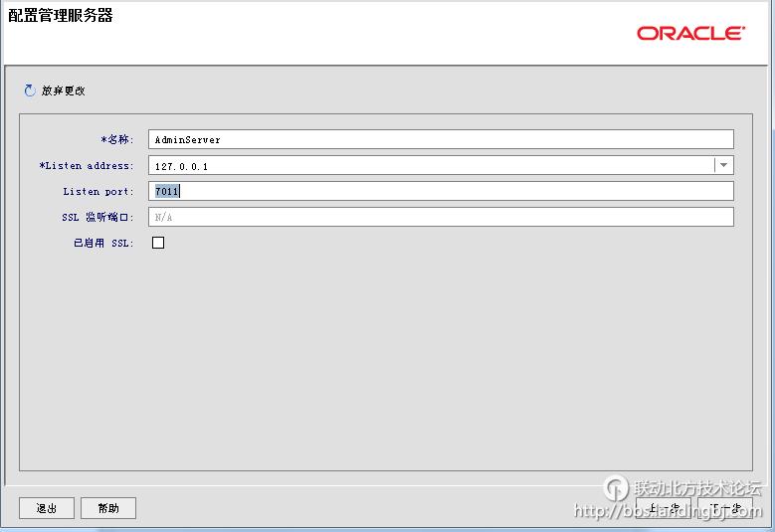This screenshot has width=775, height=532.
Task: Click the 已启用 SSL label text
Action: (x=103, y=243)
